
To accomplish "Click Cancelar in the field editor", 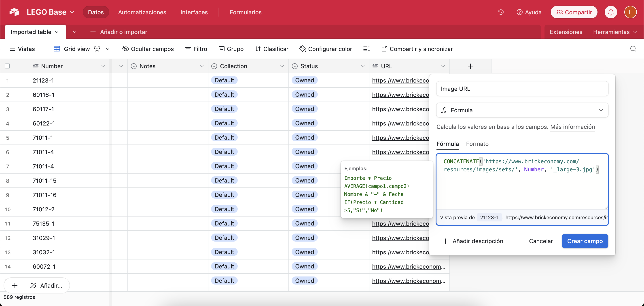I will click(541, 241).
